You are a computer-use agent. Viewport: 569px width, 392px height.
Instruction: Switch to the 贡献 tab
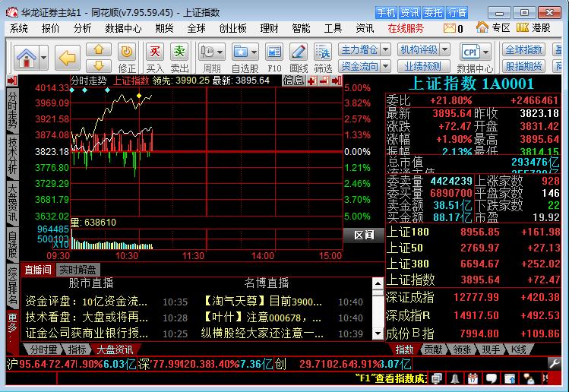(433, 349)
